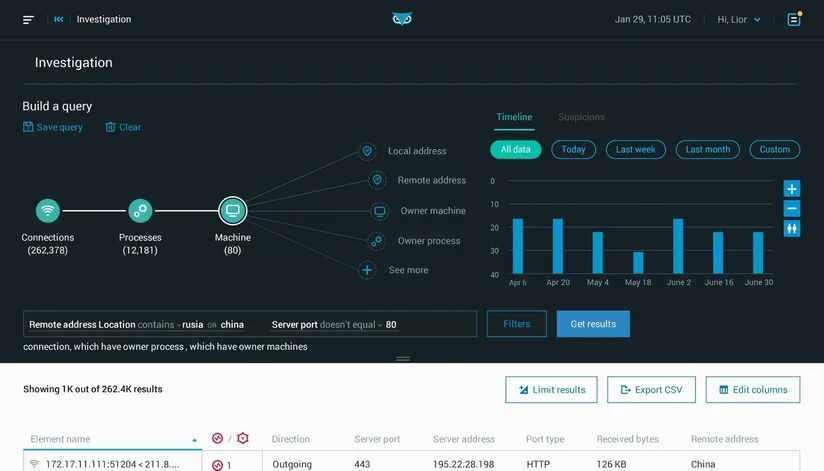Select the Connections node icon
The image size is (824, 471).
pyautogui.click(x=48, y=211)
